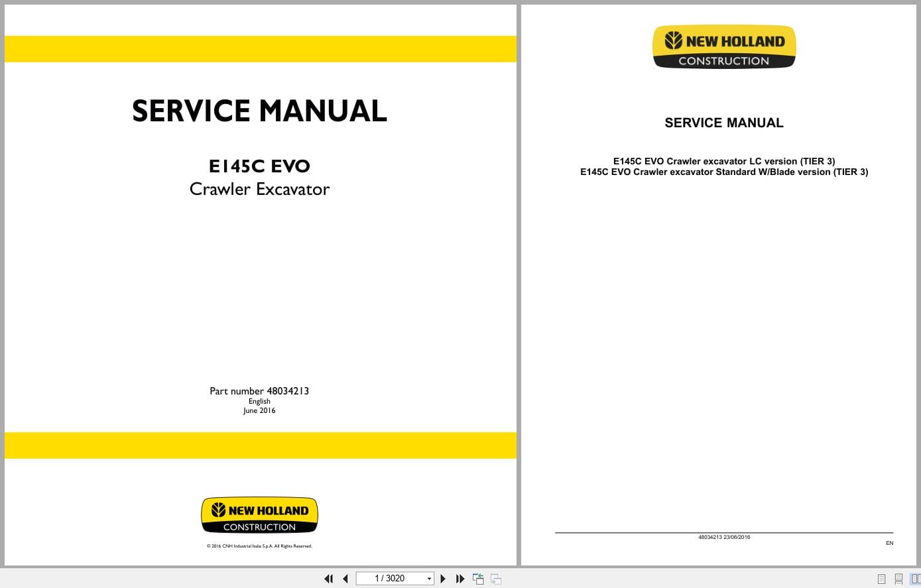The image size is (921, 588).
Task: Return to the previous view
Action: point(478,579)
